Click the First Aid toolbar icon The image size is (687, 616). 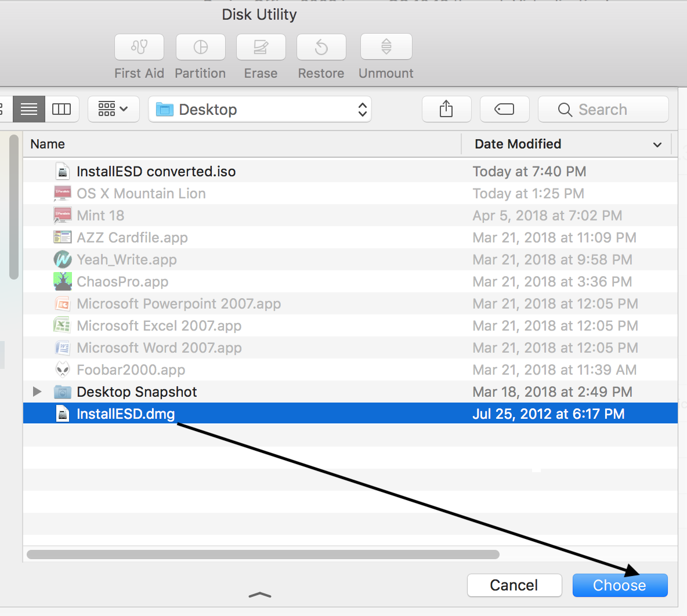coord(139,47)
